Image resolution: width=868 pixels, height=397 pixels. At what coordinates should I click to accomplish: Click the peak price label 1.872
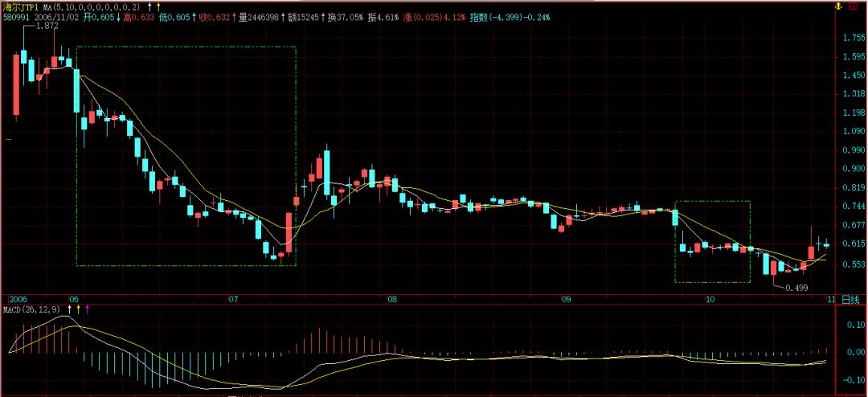(x=47, y=26)
